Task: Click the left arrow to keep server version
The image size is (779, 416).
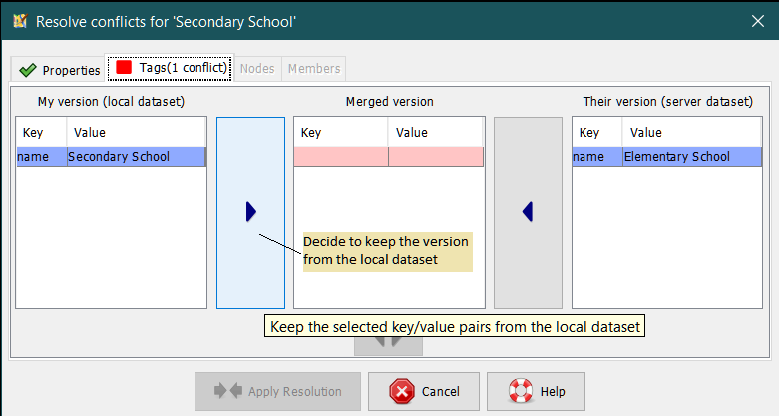Action: click(x=528, y=211)
